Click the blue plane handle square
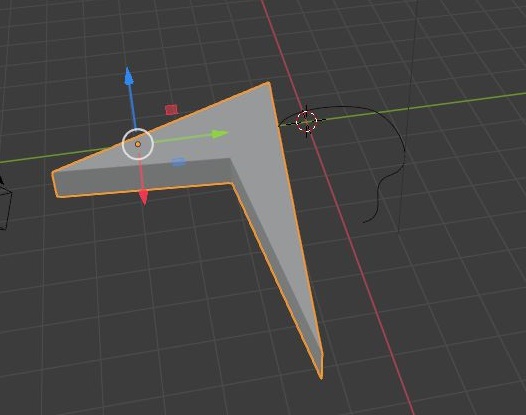Viewport: 526px width, 415px height. point(178,162)
